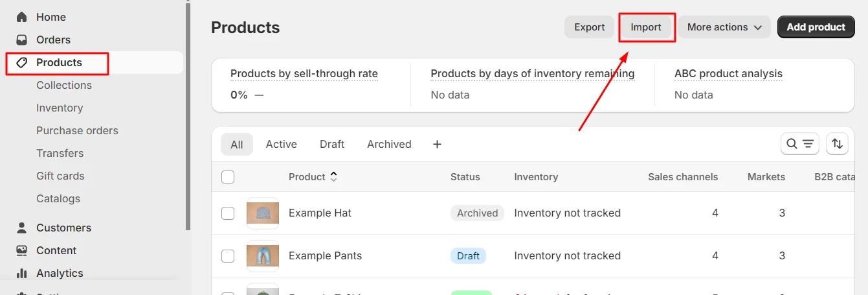Click the Add product button
868x295 pixels.
pyautogui.click(x=816, y=27)
